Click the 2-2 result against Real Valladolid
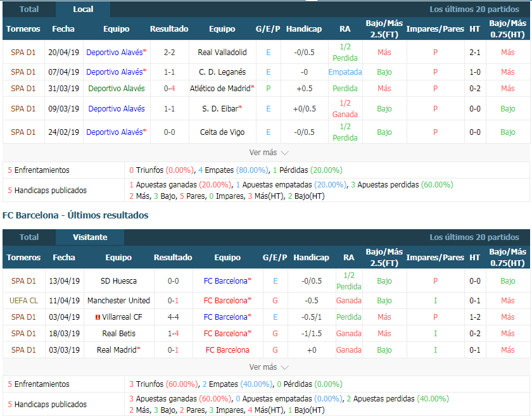The height and width of the screenshot is (416, 532). [169, 53]
